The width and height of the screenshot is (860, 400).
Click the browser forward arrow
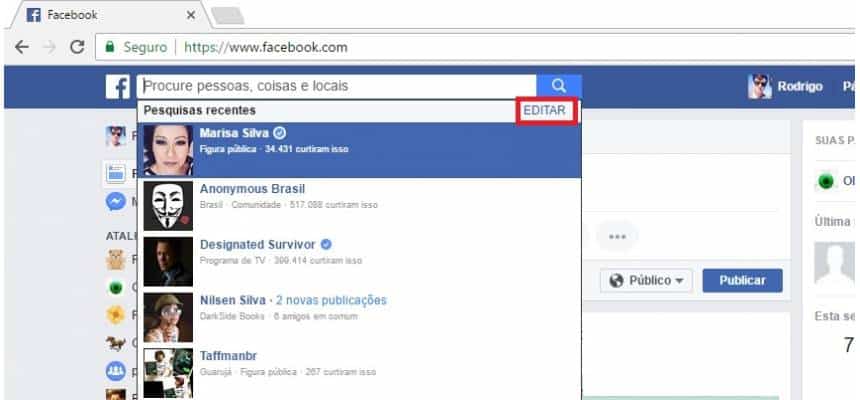coord(49,47)
